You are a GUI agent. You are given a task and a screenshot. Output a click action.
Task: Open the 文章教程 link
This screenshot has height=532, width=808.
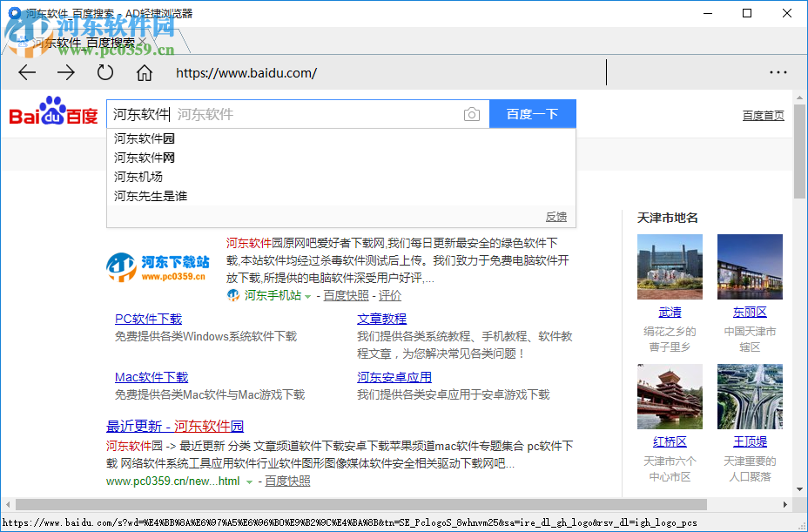[x=380, y=319]
